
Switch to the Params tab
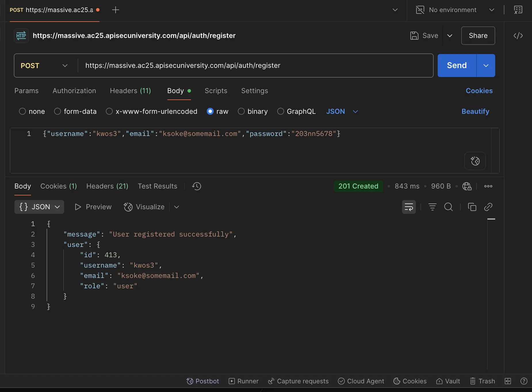[26, 91]
